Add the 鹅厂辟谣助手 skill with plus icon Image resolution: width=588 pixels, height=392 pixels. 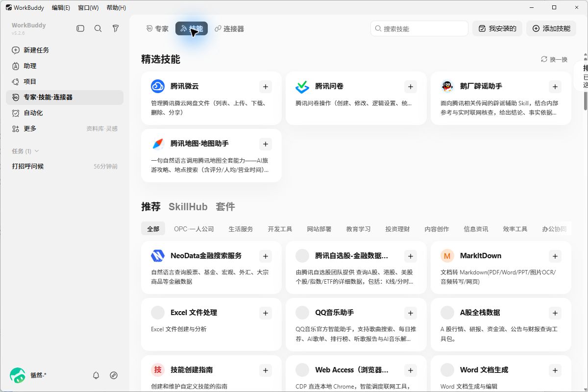[x=555, y=87]
